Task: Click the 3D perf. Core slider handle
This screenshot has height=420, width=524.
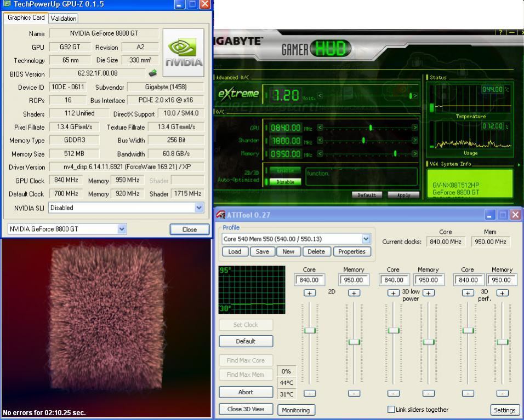Action: pos(468,331)
